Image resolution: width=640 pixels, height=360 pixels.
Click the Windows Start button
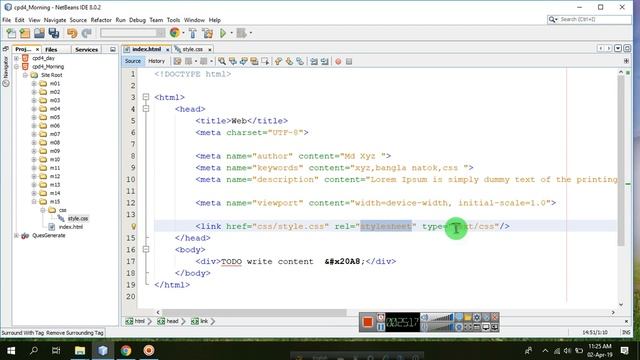(11, 350)
